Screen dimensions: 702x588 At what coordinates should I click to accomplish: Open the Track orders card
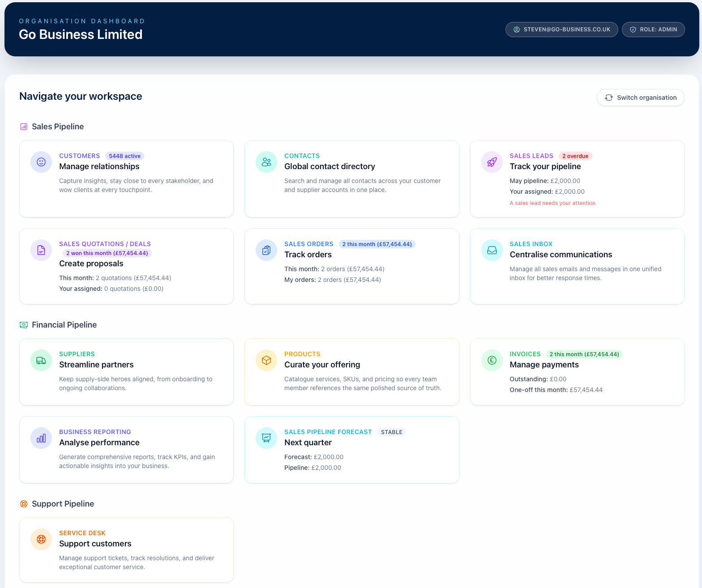[351, 266]
